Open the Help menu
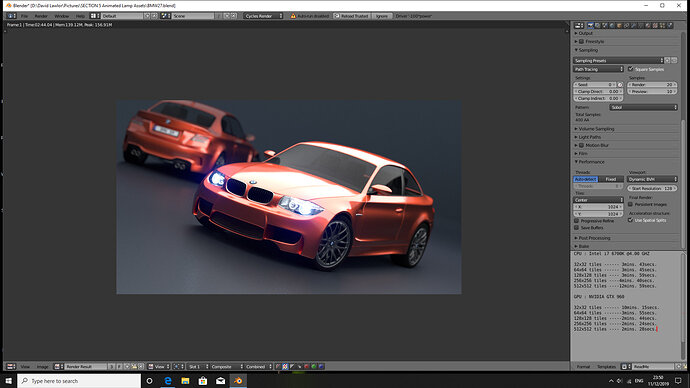The height and width of the screenshot is (388, 690). pos(80,16)
